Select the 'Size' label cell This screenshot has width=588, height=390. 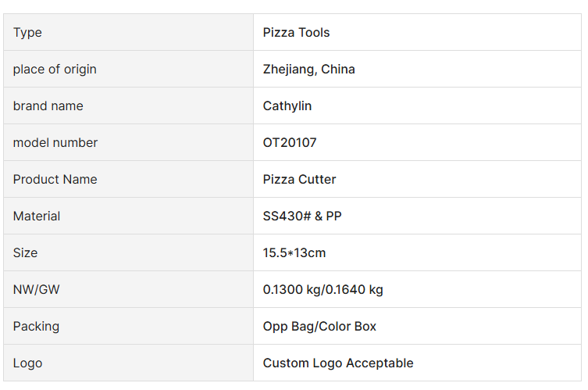click(25, 253)
